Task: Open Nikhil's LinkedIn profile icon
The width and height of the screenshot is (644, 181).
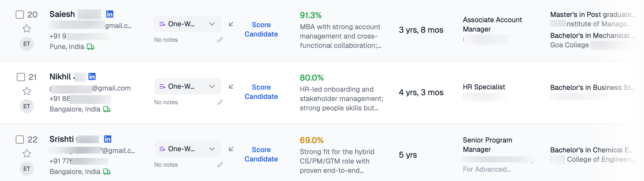Action: (92, 76)
